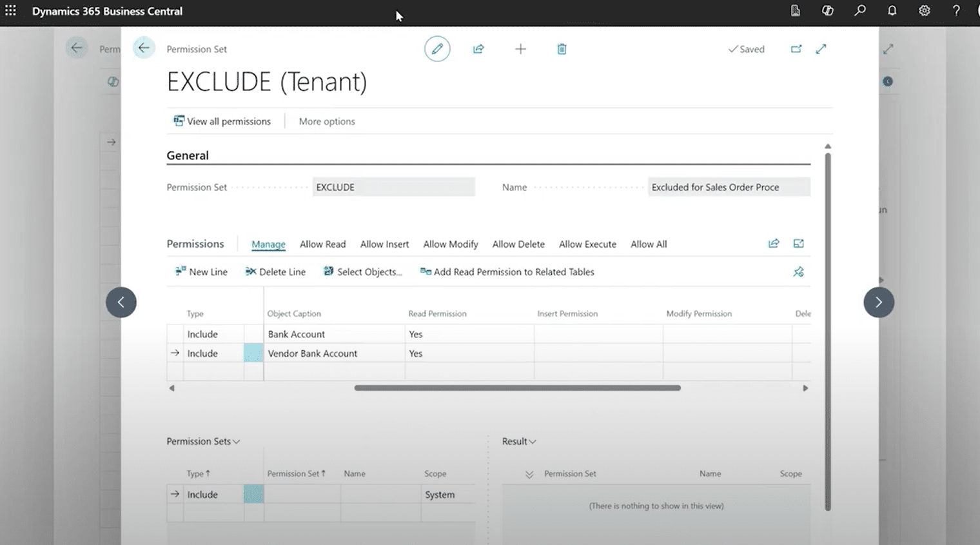The width and height of the screenshot is (980, 545).
Task: Click the Name input field
Action: pyautogui.click(x=729, y=187)
